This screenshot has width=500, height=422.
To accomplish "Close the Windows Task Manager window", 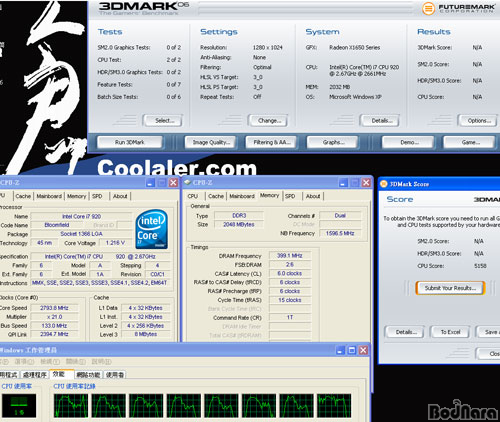I will 363,350.
